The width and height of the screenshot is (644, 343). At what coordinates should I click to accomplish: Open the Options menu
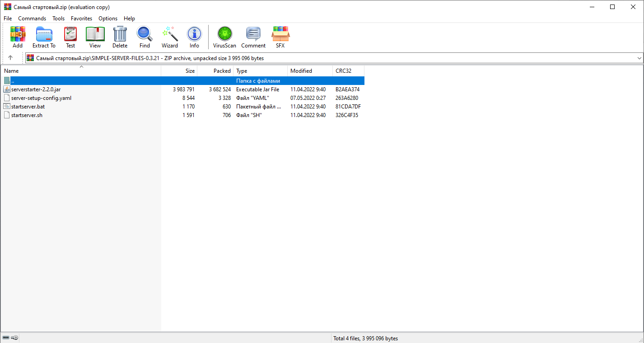[x=108, y=19]
